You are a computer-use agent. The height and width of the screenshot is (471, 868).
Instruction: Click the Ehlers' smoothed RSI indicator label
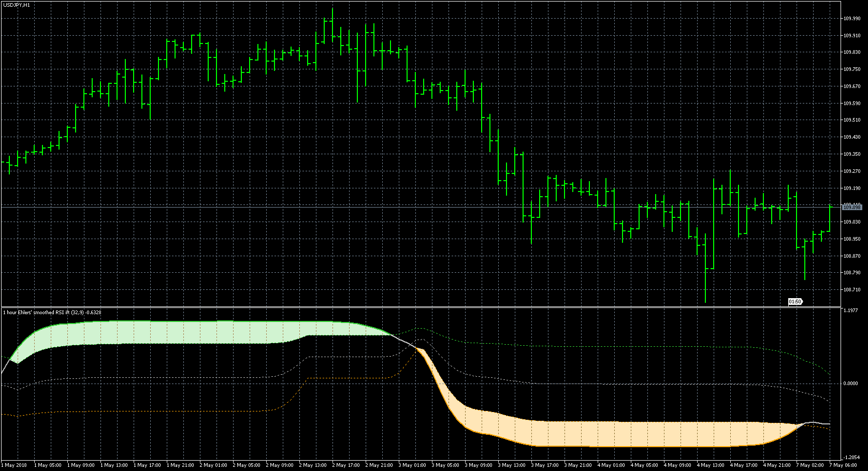click(52, 312)
